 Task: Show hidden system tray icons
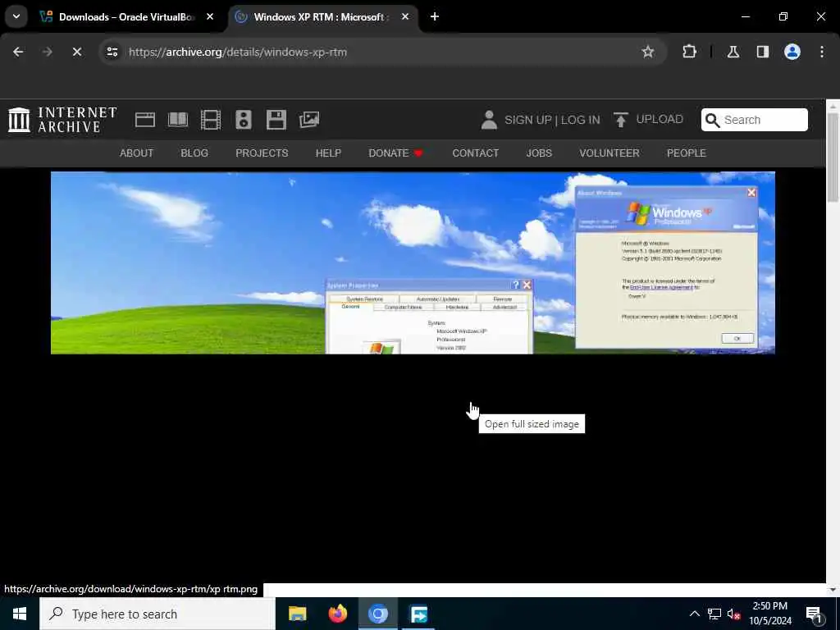coord(694,614)
